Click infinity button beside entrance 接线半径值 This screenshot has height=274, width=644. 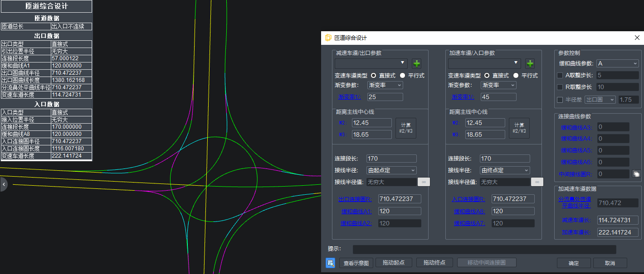click(x=537, y=182)
